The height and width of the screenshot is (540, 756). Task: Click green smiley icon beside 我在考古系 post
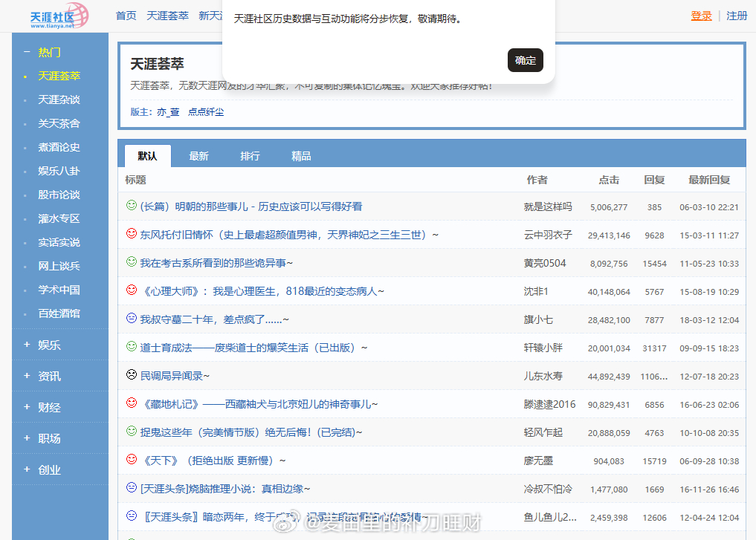[132, 261]
